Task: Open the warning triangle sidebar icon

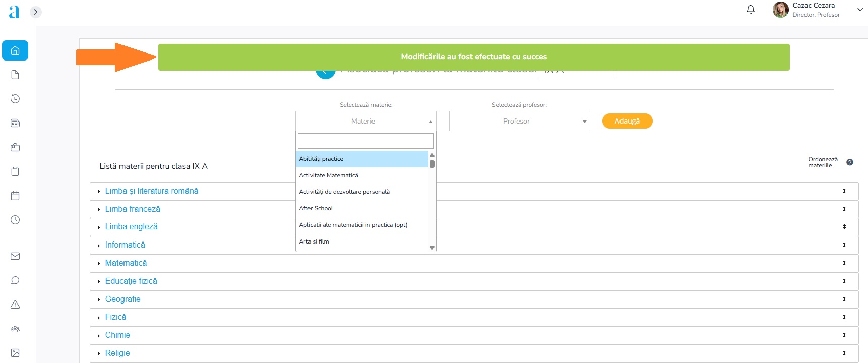Action: [15, 305]
